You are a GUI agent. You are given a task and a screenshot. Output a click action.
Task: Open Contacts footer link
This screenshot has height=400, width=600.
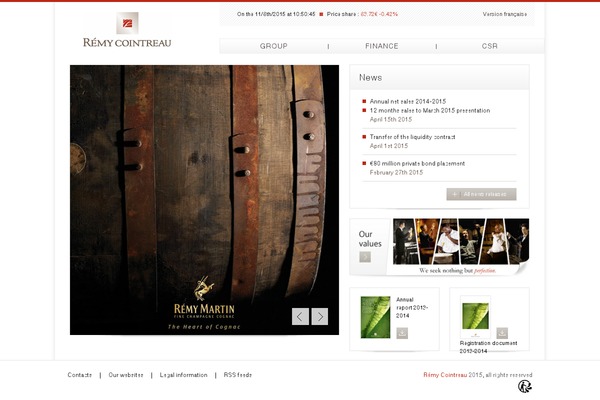click(80, 375)
